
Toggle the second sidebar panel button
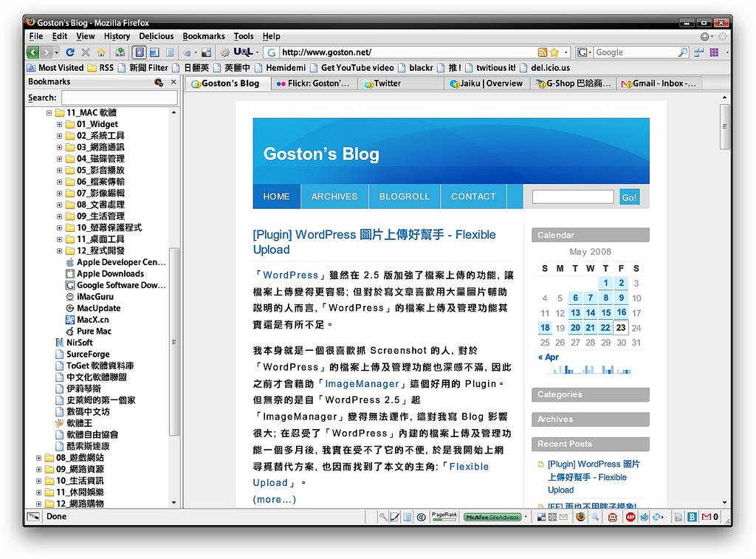pyautogui.click(x=154, y=52)
